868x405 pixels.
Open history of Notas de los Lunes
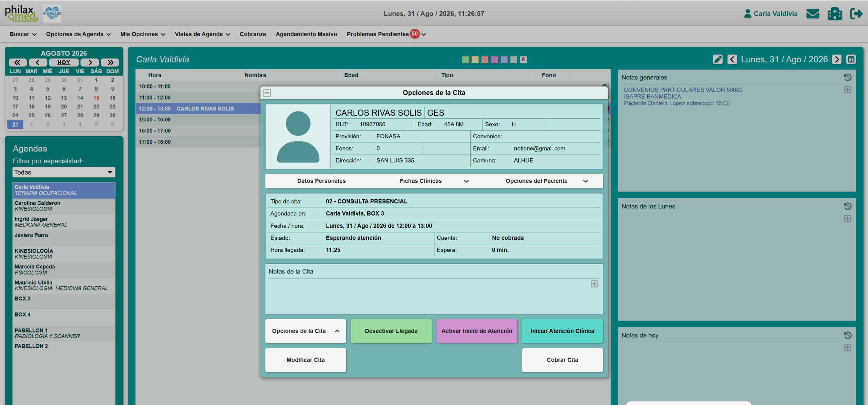[847, 206]
